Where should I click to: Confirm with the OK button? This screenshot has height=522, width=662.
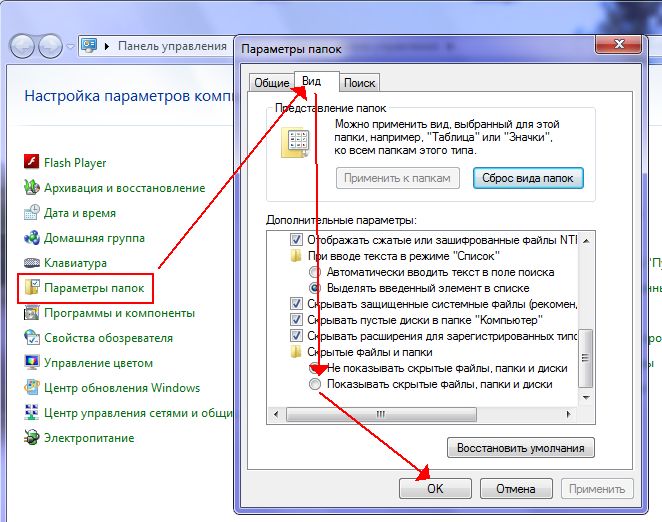tap(435, 489)
